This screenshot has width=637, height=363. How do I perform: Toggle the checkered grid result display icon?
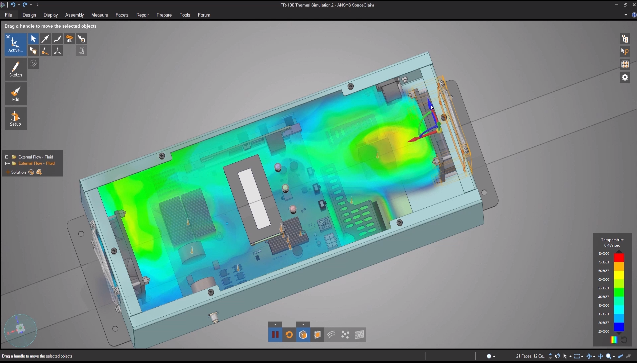click(x=359, y=335)
